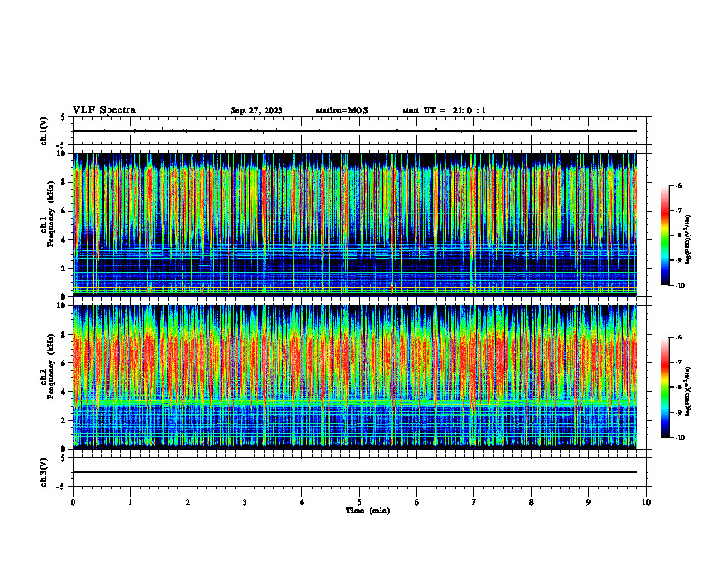
Task: Click the "Time (min)" x-axis label
Action: (x=368, y=511)
